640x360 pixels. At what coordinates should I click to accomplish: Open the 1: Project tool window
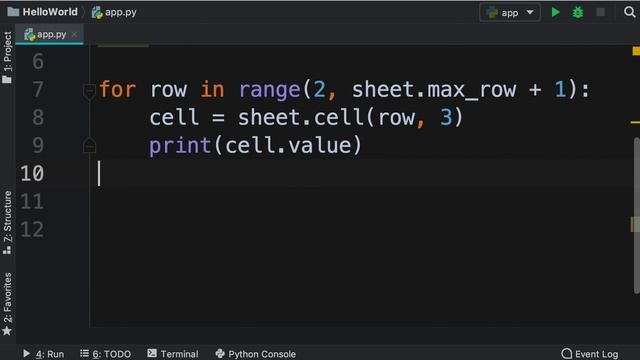tap(8, 57)
